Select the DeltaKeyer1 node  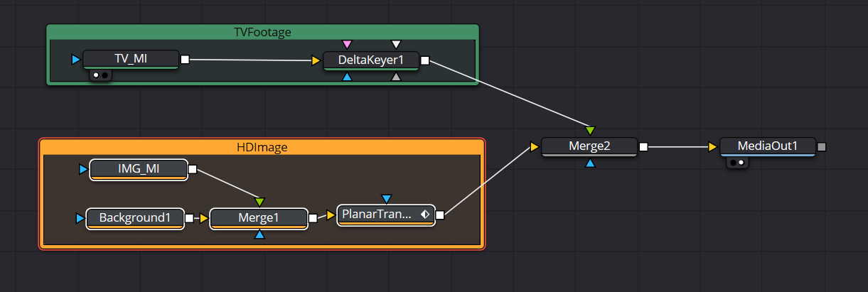[x=370, y=60]
